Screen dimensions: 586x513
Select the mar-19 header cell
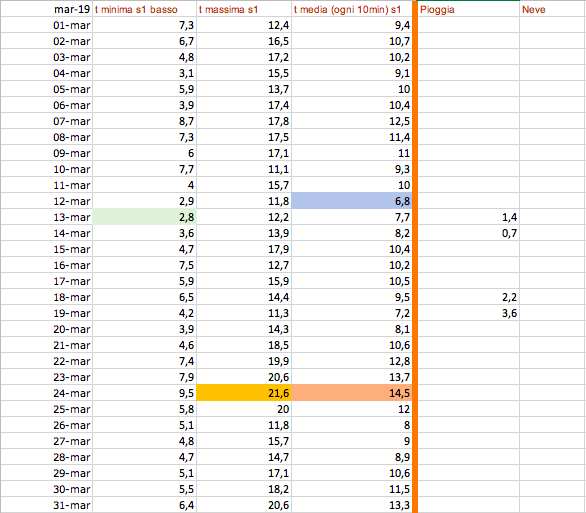click(46, 9)
